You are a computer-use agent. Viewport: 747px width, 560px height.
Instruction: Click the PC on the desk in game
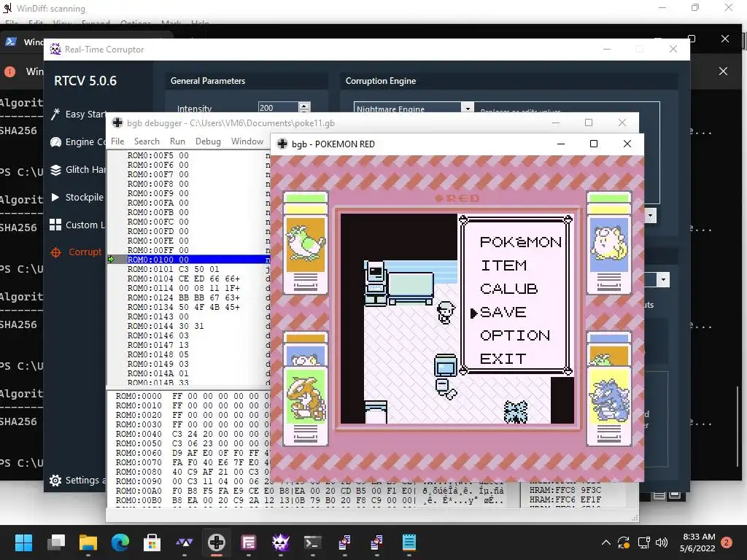coord(376,282)
